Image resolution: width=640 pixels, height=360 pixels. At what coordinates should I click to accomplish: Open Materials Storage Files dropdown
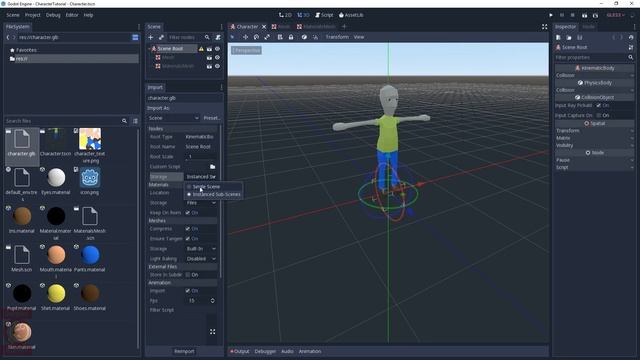click(201, 203)
